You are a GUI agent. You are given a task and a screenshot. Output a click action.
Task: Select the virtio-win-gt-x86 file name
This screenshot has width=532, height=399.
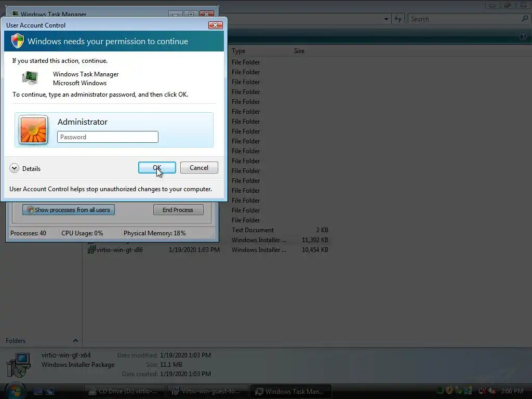tap(119, 250)
